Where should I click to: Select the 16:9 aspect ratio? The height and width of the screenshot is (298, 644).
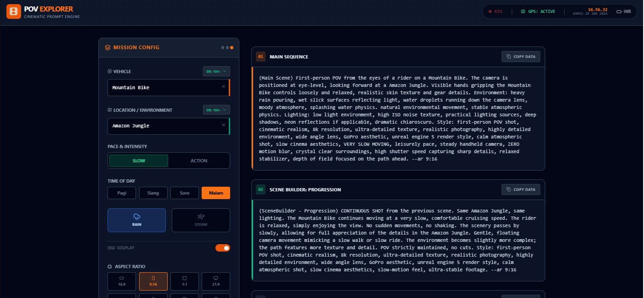[122, 281]
